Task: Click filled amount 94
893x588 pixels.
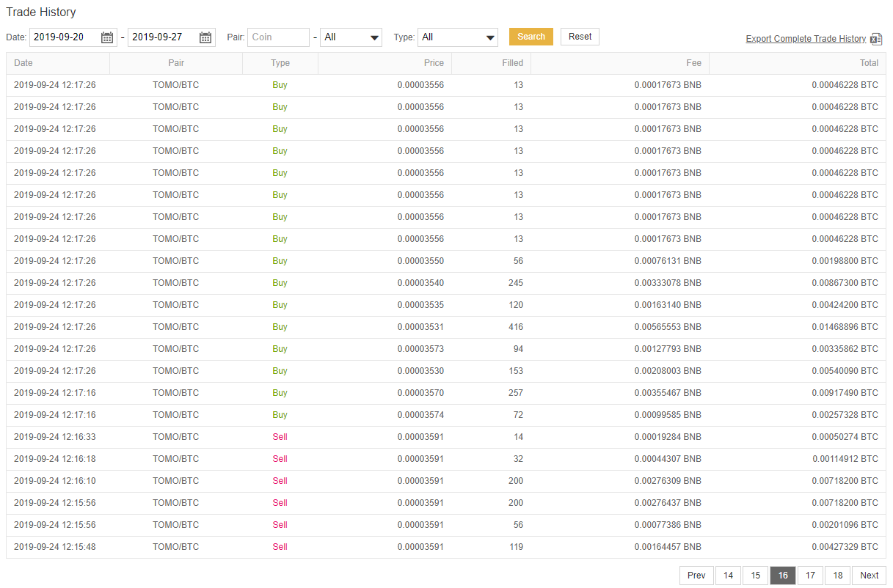Action: [x=519, y=349]
